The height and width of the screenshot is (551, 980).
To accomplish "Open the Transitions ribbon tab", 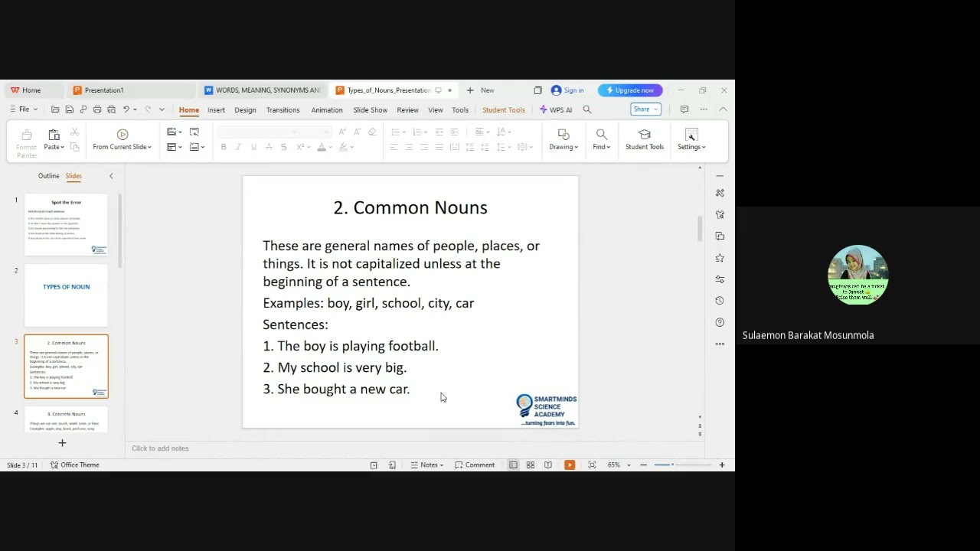I will (x=283, y=110).
